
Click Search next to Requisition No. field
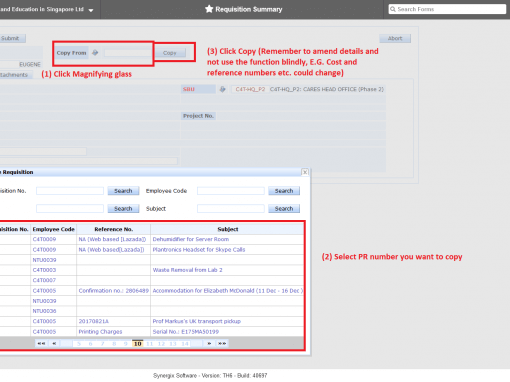coord(123,191)
